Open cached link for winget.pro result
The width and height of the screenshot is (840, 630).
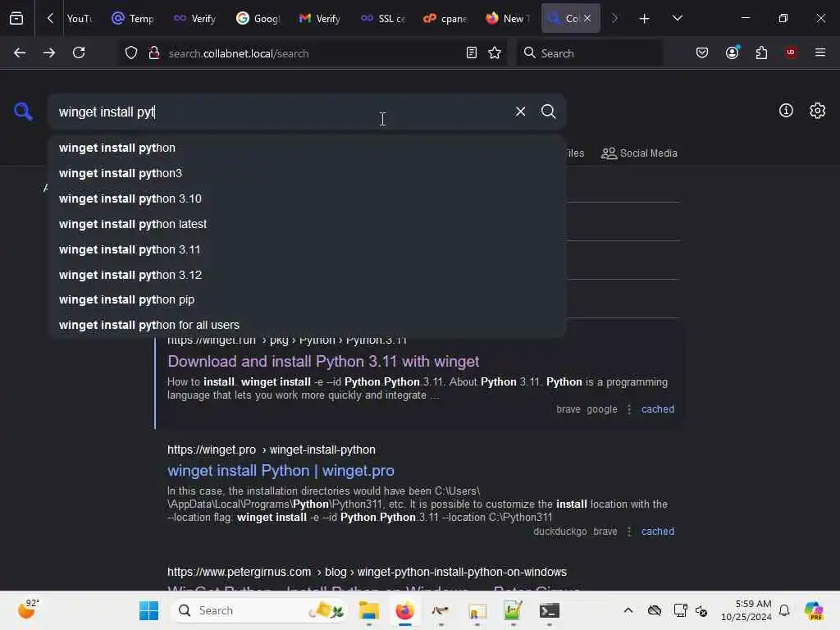tap(657, 532)
